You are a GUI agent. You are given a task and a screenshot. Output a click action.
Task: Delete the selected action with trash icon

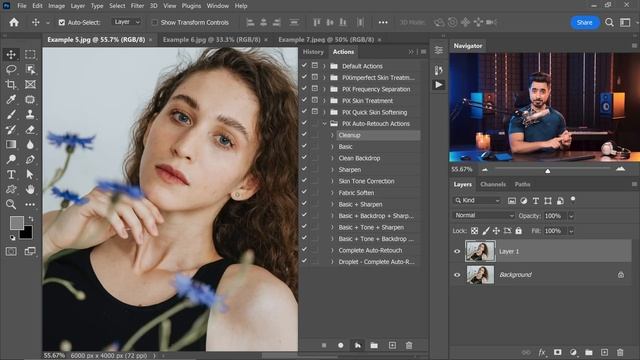pos(409,345)
